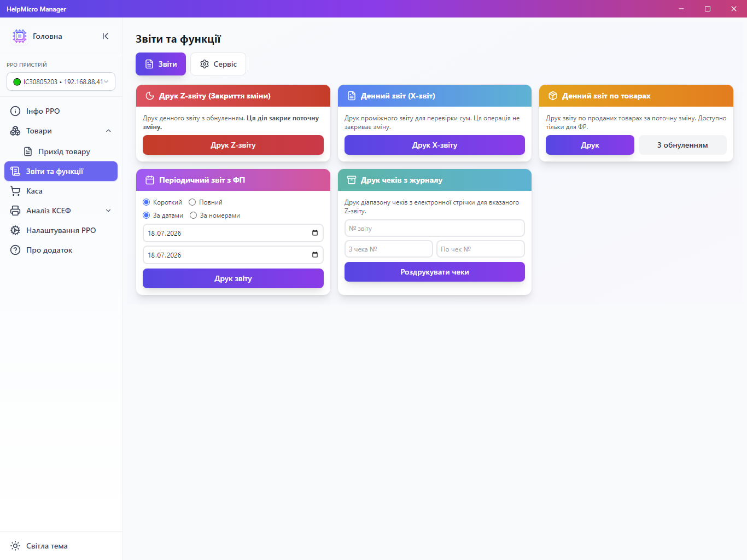Image resolution: width=747 pixels, height=560 pixels.
Task: Click the Друк звіту button
Action: [x=233, y=278]
